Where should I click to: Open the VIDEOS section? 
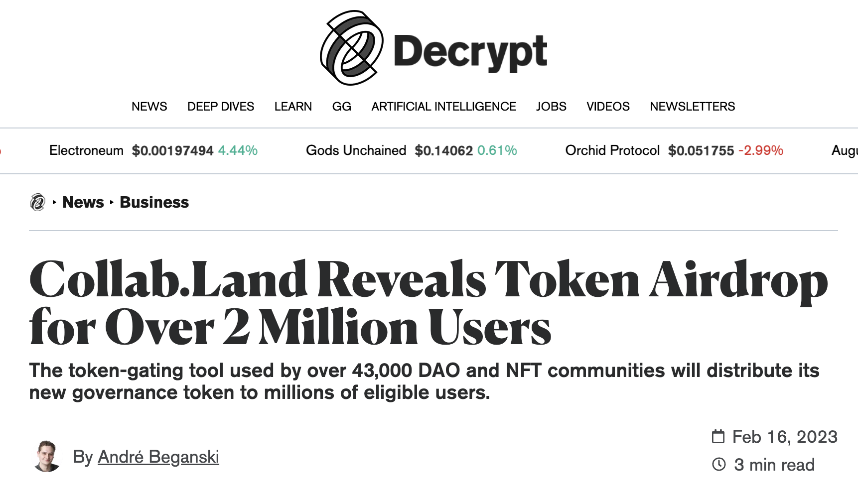[608, 106]
